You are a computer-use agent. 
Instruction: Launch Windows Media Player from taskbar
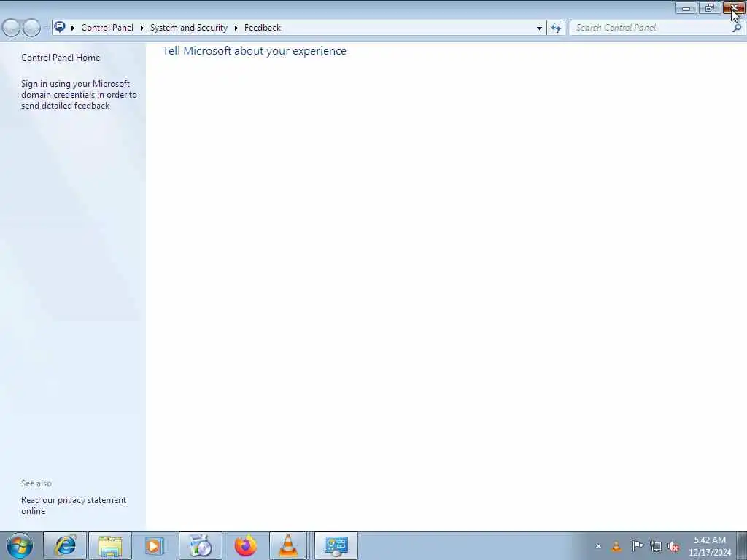(x=155, y=545)
